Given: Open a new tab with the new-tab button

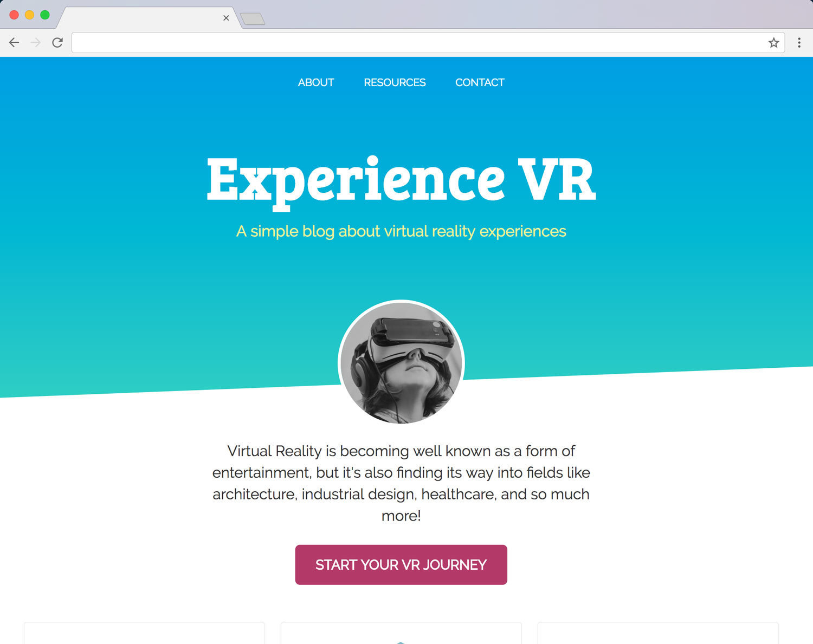Looking at the screenshot, I should [x=253, y=19].
